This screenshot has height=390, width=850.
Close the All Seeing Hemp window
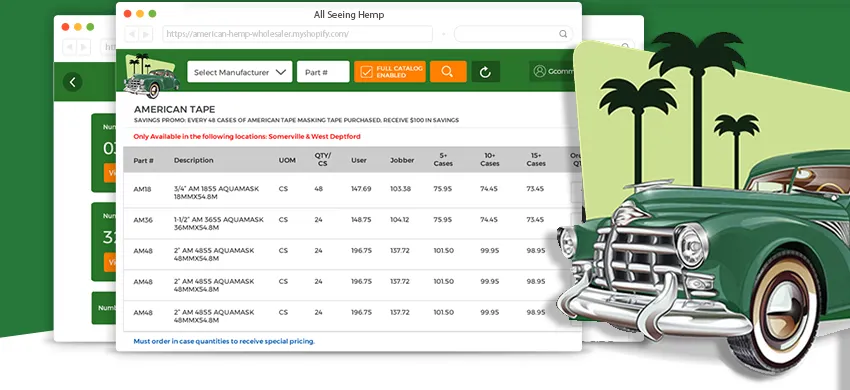pos(127,14)
